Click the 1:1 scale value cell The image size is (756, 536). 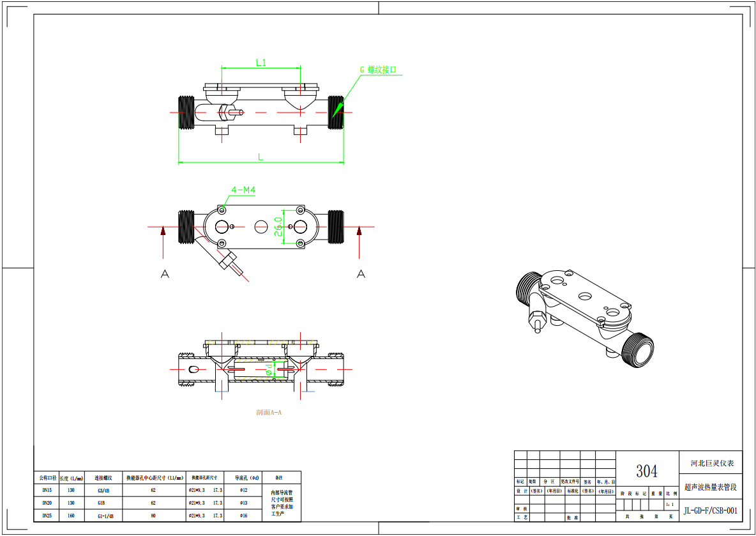[669, 505]
